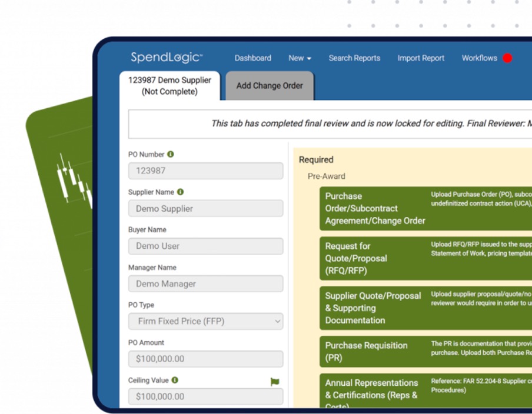Click the info icon beside Ceiling Value
532x414 pixels.
click(175, 380)
